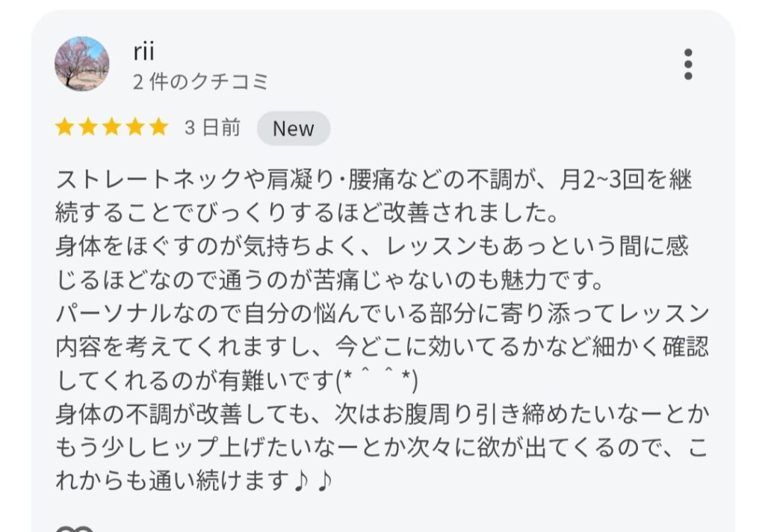The height and width of the screenshot is (532, 765).
Task: Click the third yellow rating star
Action: coord(112,127)
